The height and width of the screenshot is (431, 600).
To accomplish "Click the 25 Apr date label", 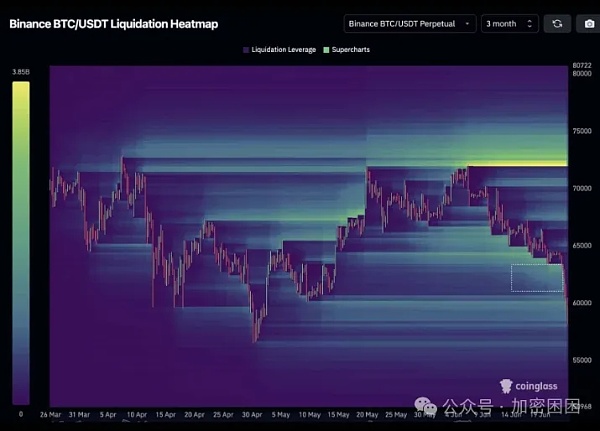I will click(223, 415).
